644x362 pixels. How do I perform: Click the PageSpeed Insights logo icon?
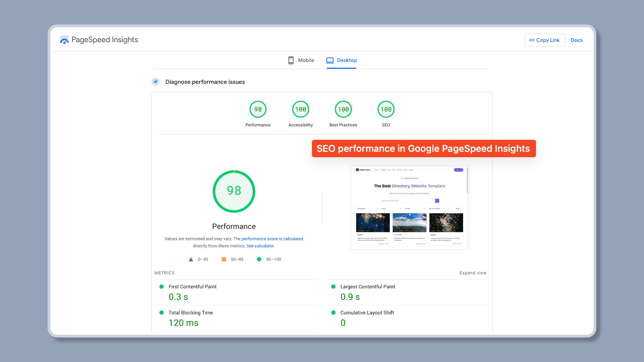click(x=64, y=40)
